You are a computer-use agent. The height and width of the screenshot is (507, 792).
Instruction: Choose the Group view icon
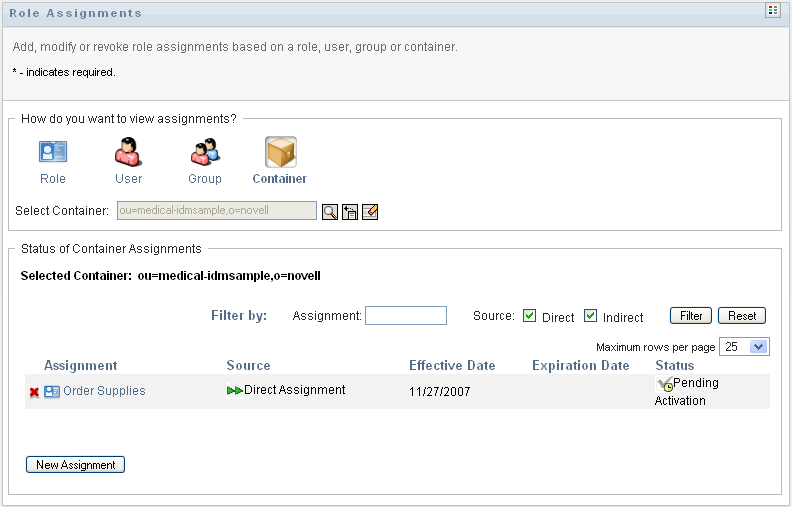coord(205,153)
